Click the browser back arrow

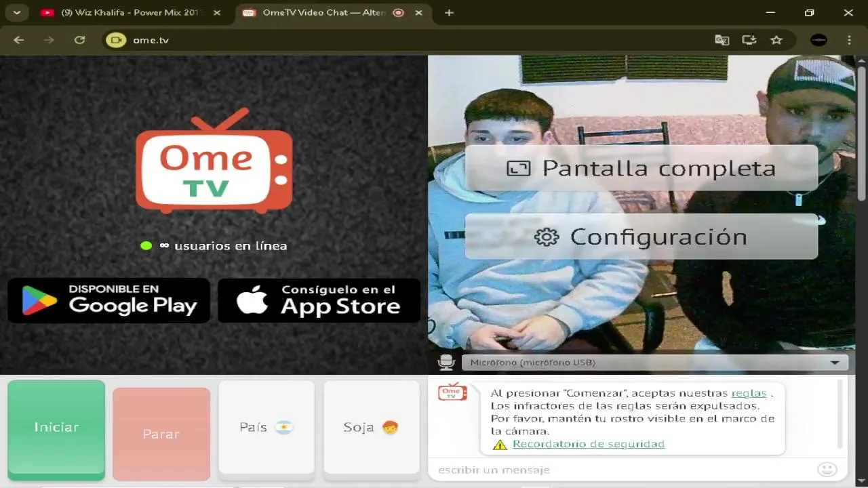point(19,40)
